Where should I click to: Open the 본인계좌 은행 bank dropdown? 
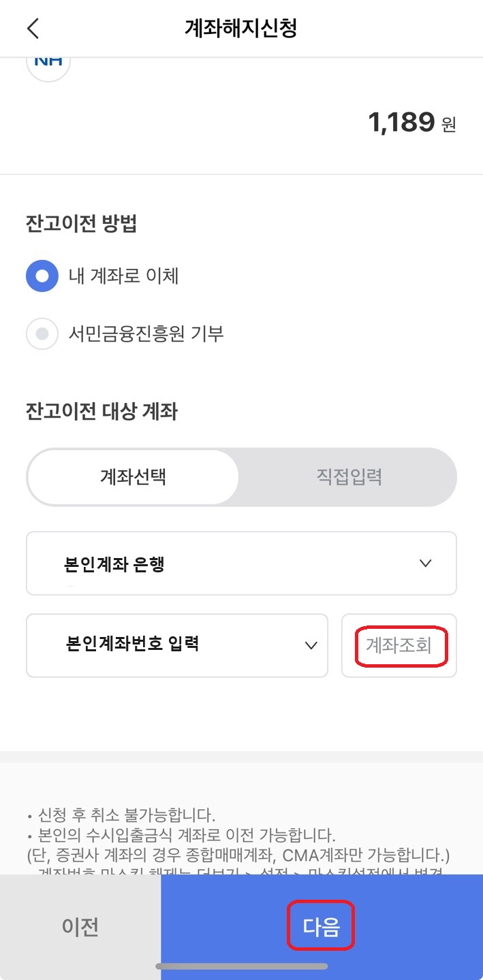point(241,563)
